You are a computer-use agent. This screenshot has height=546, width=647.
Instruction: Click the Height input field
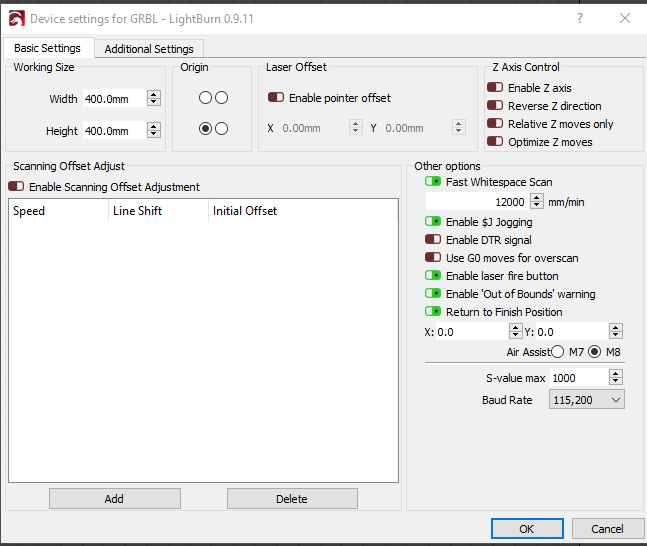pos(114,131)
